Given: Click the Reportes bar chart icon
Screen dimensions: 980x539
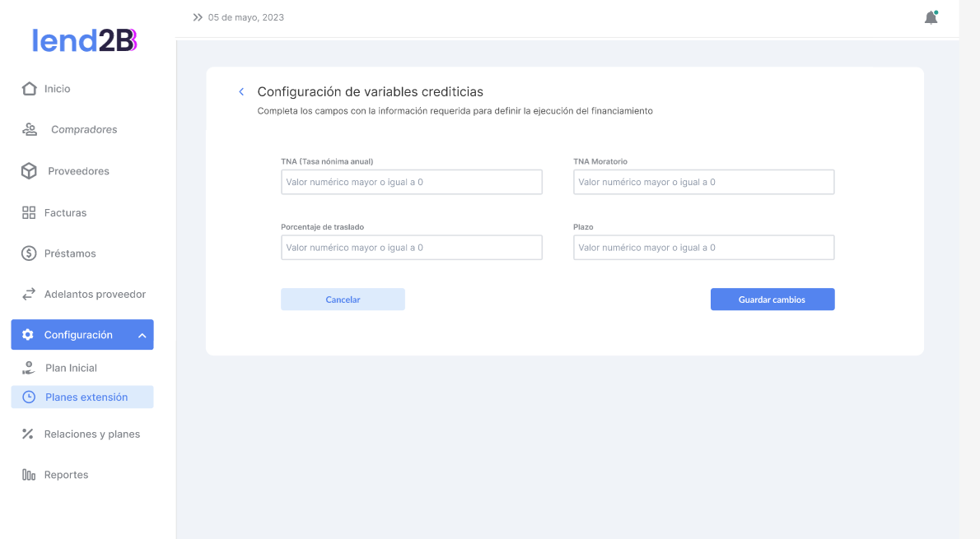Looking at the screenshot, I should [x=29, y=475].
